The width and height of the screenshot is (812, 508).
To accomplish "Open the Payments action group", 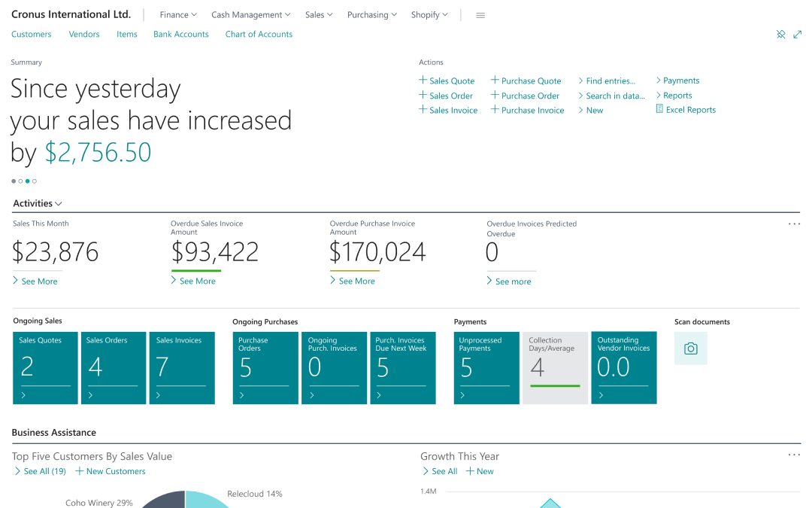I will (677, 81).
